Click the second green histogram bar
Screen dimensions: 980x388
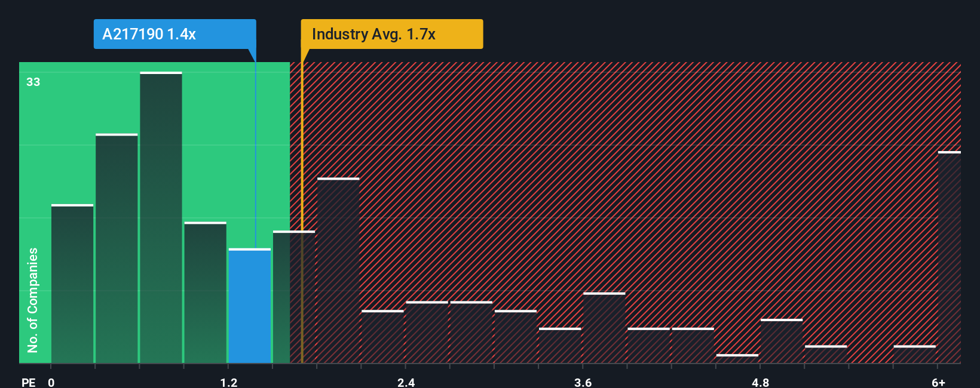(117, 249)
